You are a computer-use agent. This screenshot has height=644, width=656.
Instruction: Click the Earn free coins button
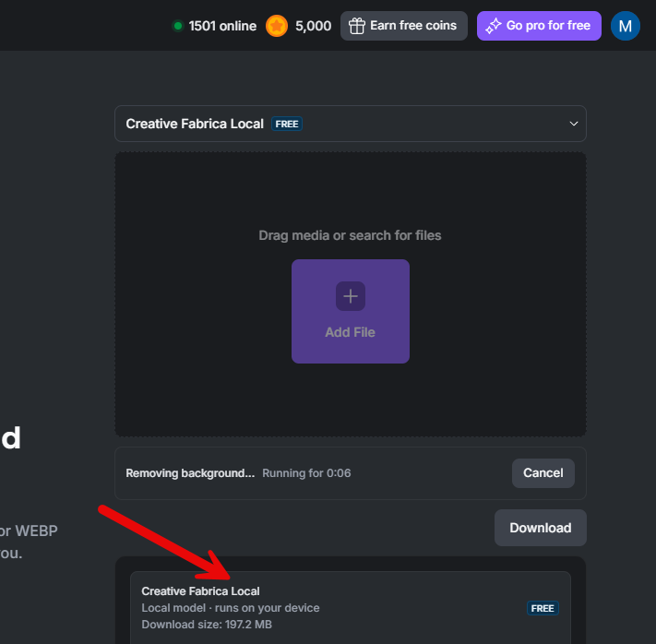pyautogui.click(x=404, y=26)
